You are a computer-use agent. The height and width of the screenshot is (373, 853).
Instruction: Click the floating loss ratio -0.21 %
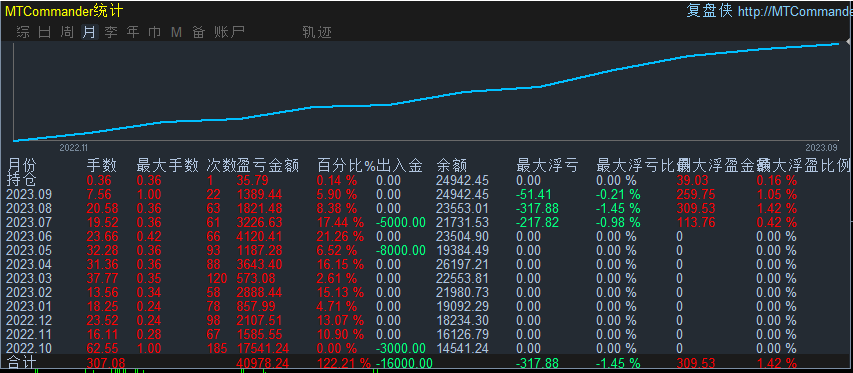619,194
